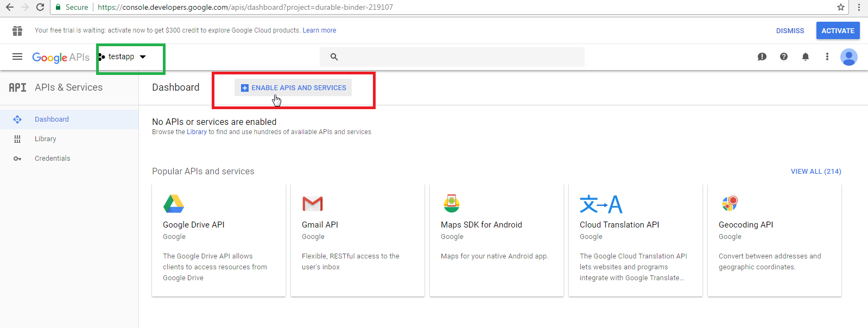The height and width of the screenshot is (328, 868).
Task: Activate the free trial
Action: pos(838,30)
